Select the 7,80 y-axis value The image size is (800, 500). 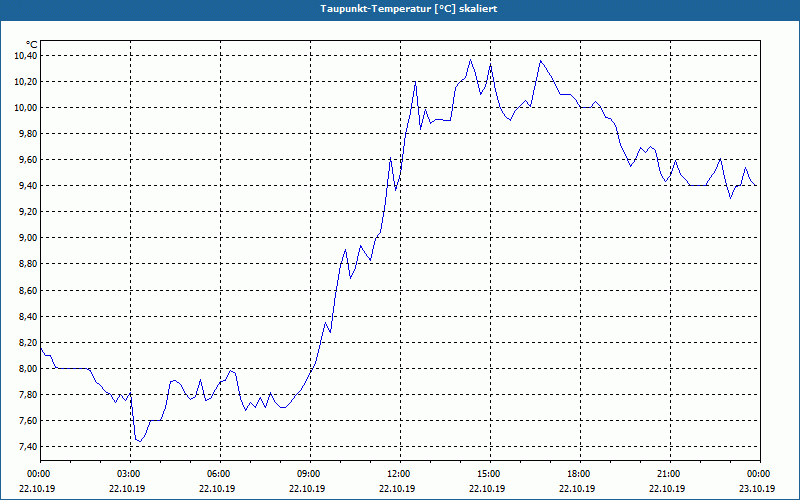pyautogui.click(x=28, y=395)
